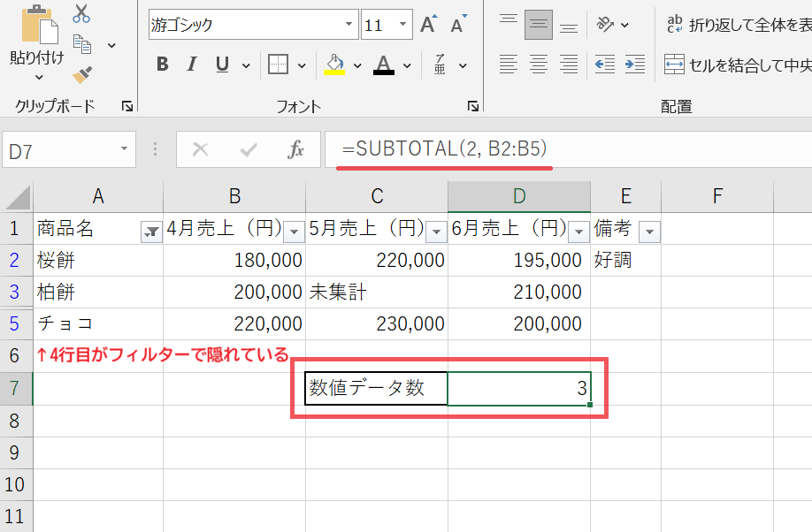812x532 pixels.
Task: Click the Increase Indent icon
Action: [x=635, y=64]
